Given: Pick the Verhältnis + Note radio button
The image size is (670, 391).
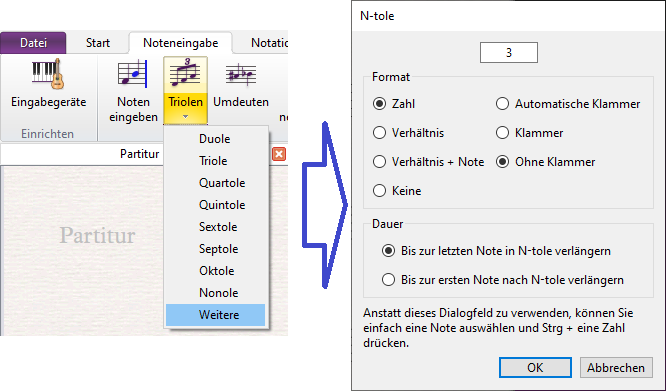Looking at the screenshot, I should click(379, 162).
